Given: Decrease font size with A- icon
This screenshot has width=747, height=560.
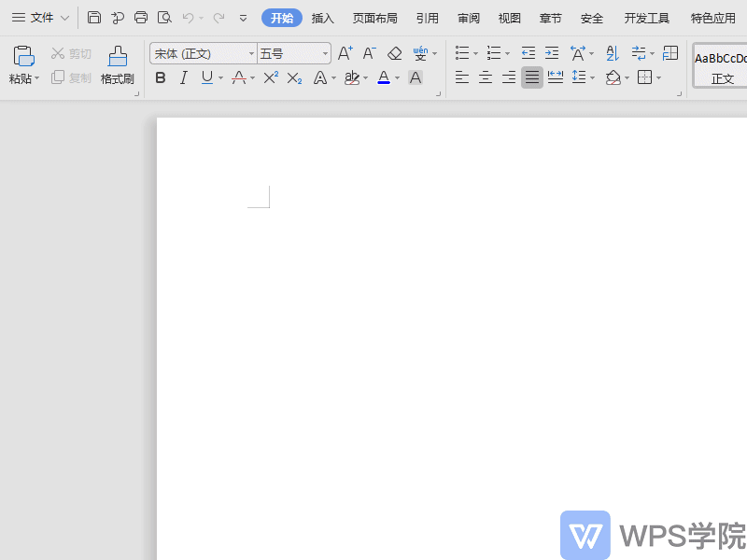Looking at the screenshot, I should [x=370, y=53].
